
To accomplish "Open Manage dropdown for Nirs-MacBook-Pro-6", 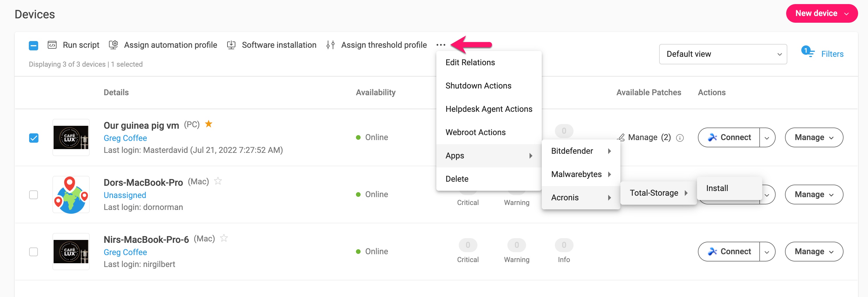I will point(814,252).
